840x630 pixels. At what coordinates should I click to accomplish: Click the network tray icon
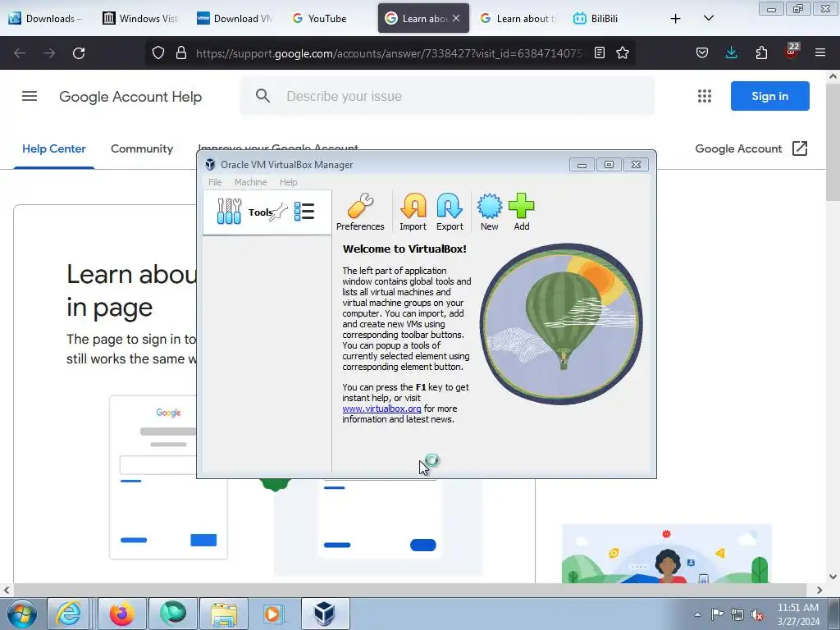[737, 614]
